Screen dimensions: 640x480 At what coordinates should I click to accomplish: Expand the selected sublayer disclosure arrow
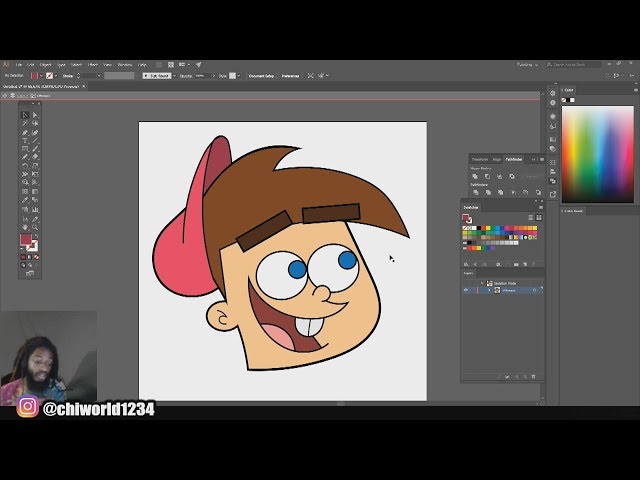tap(489, 290)
